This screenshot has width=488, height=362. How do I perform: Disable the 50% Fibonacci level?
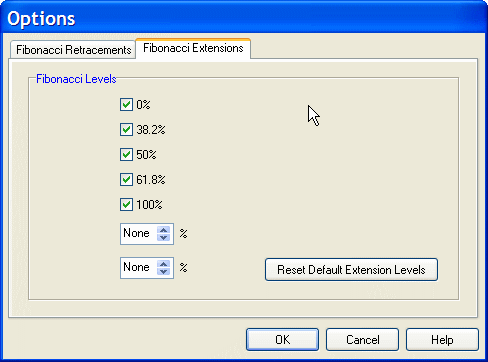point(126,155)
